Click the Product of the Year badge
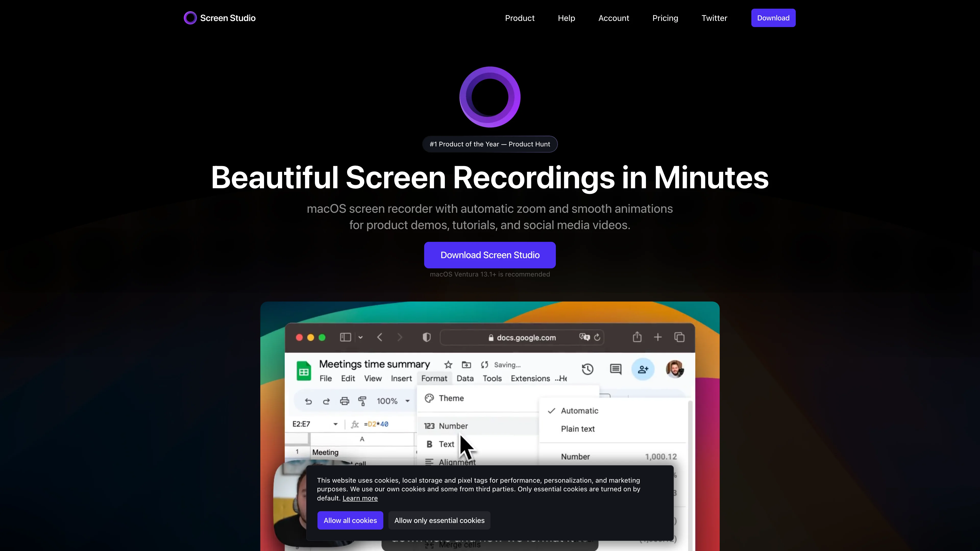Image resolution: width=980 pixels, height=551 pixels. tap(490, 144)
